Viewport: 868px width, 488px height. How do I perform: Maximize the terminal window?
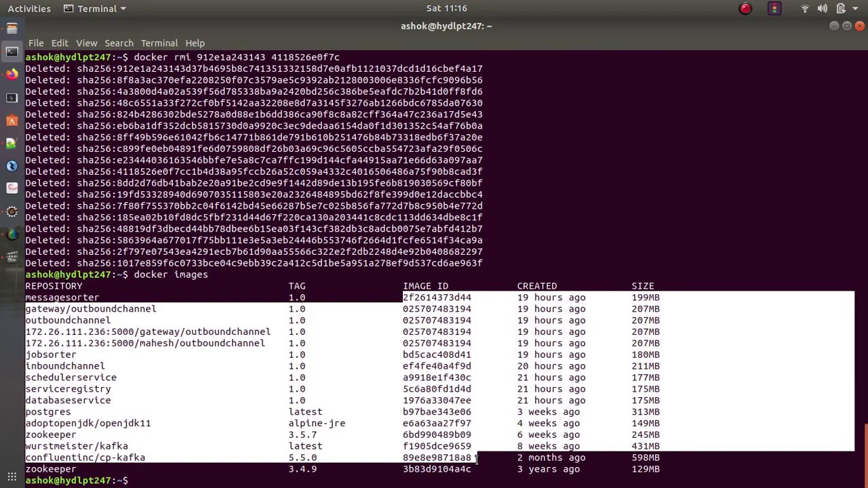(847, 26)
